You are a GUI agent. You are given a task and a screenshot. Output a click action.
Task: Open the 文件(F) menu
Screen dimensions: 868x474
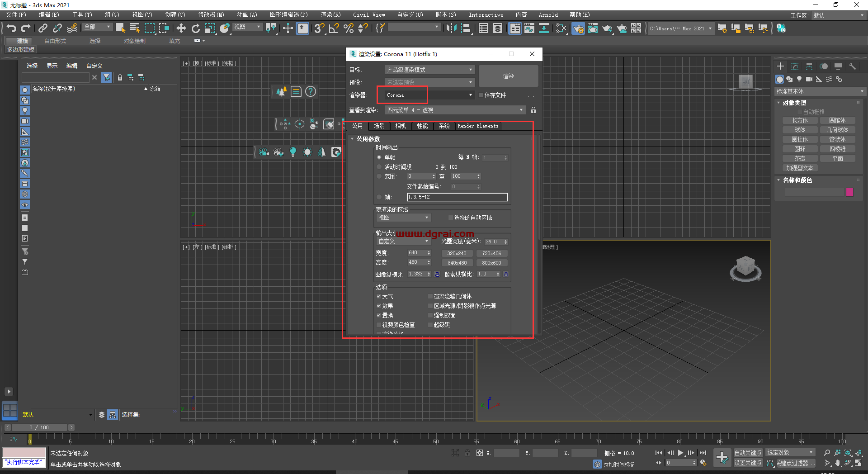(x=16, y=15)
